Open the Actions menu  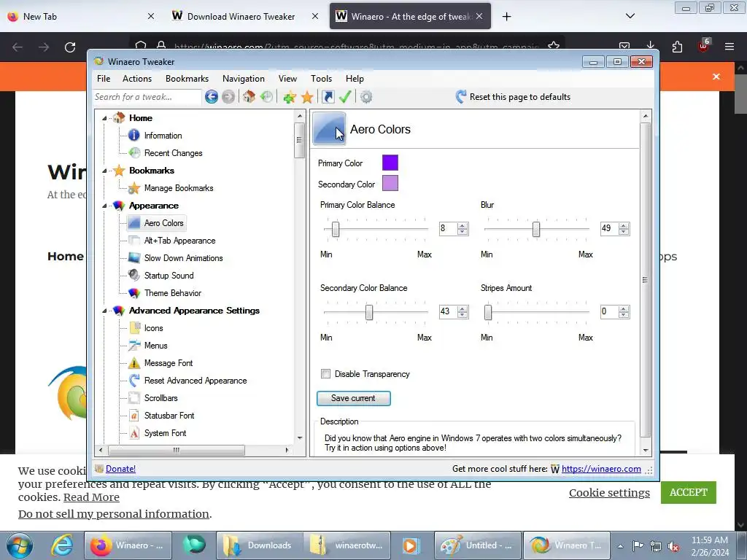pos(136,79)
